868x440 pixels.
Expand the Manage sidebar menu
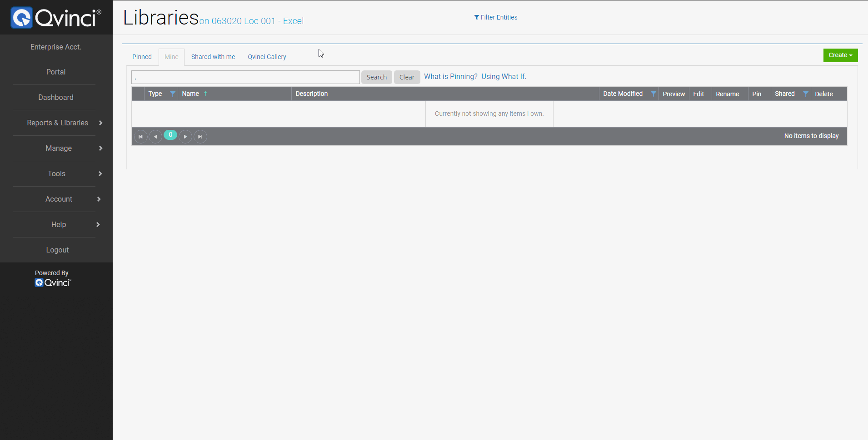pos(59,148)
